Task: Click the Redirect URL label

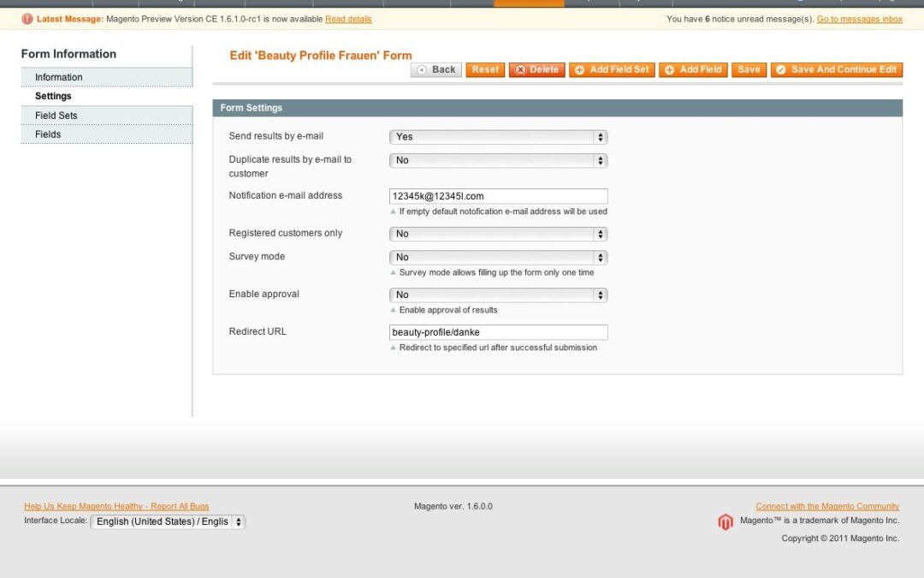Action: pyautogui.click(x=258, y=331)
